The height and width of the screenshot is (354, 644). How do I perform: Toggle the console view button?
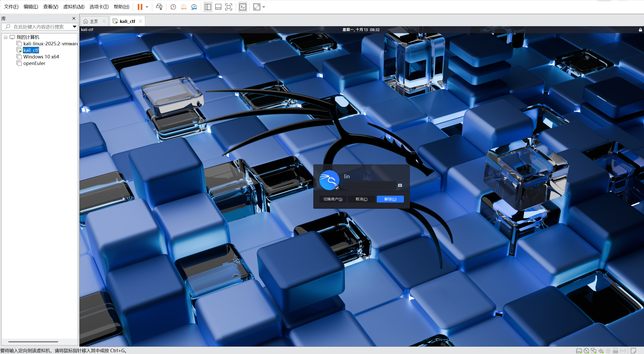pos(243,7)
